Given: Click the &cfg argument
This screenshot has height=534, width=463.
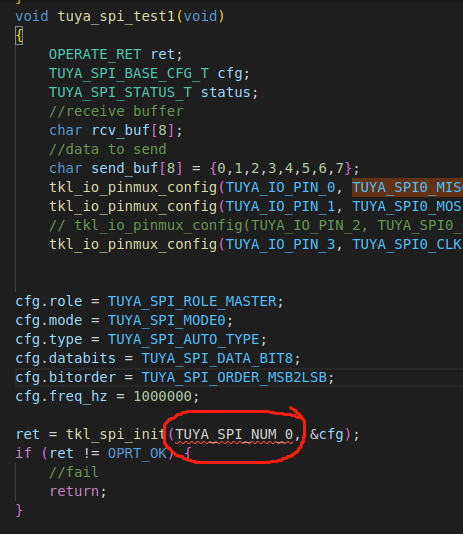Looking at the screenshot, I should tap(326, 435).
